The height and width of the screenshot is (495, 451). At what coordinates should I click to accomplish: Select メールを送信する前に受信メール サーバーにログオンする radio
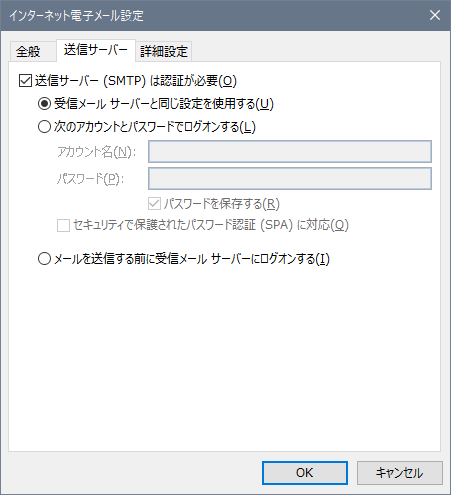point(44,259)
